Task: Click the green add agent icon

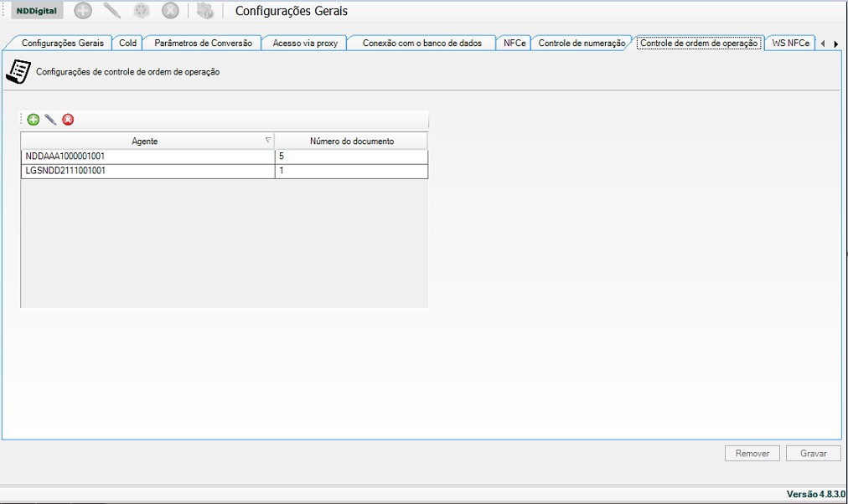Action: tap(34, 120)
